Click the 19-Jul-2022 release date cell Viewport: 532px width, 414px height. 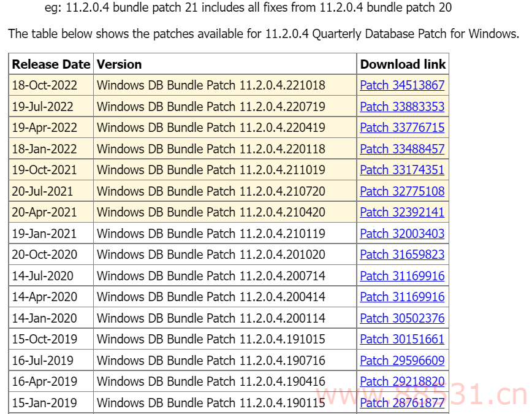tap(51, 107)
